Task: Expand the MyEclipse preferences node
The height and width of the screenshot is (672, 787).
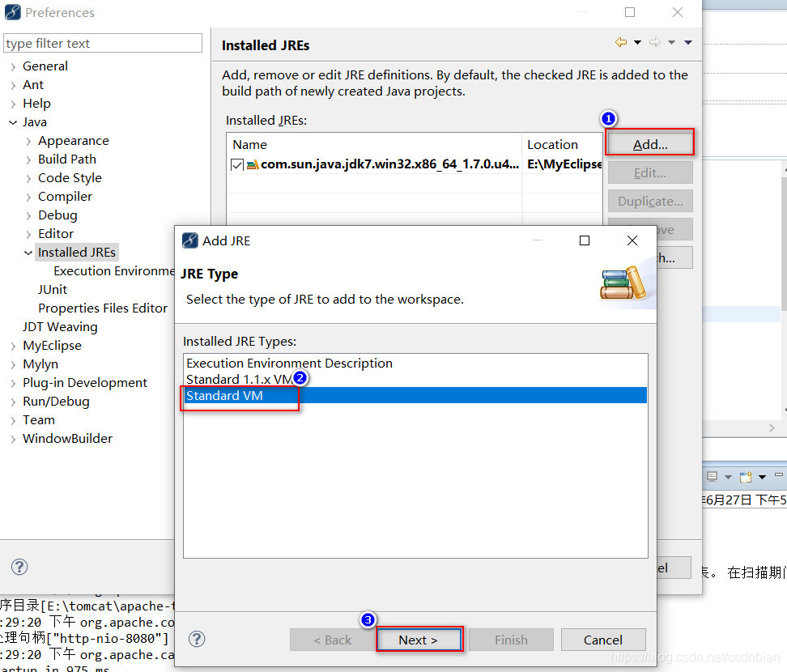Action: (13, 346)
